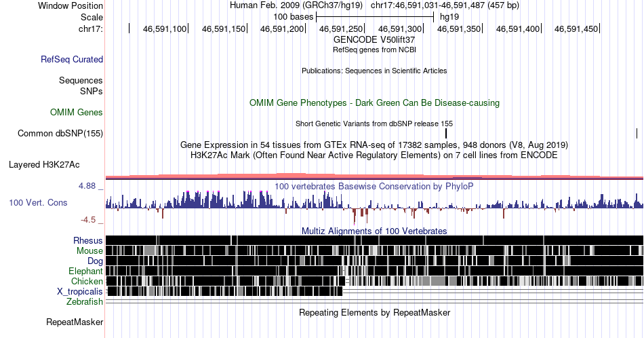Viewport: 644px width, 338px height.
Task: Click the GTEx Gene Expression track title
Action: pyautogui.click(x=374, y=145)
